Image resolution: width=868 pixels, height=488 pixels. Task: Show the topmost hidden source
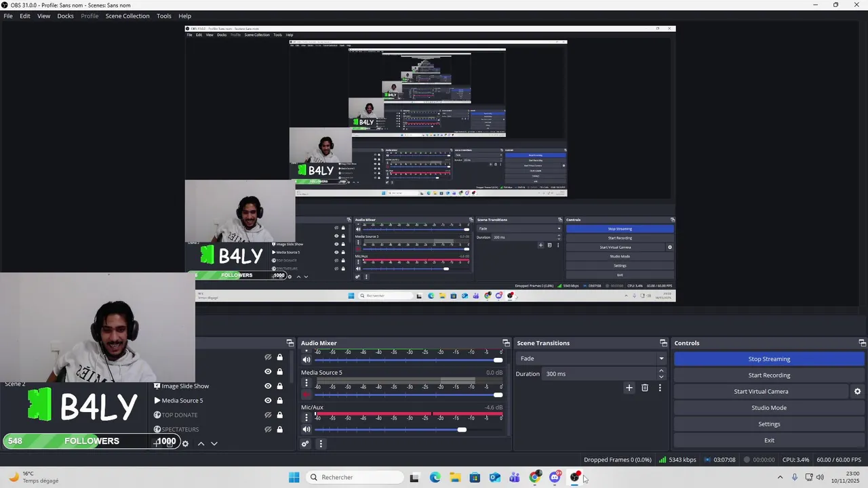pos(268,357)
